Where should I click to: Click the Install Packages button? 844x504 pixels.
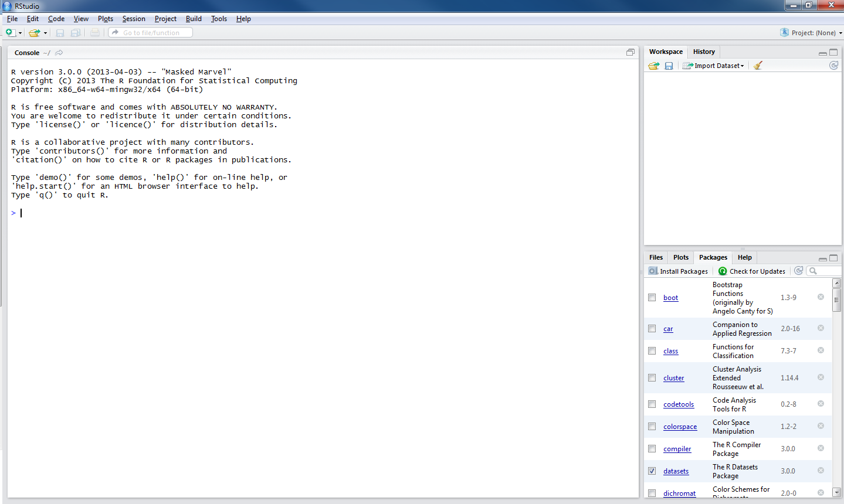pyautogui.click(x=678, y=271)
